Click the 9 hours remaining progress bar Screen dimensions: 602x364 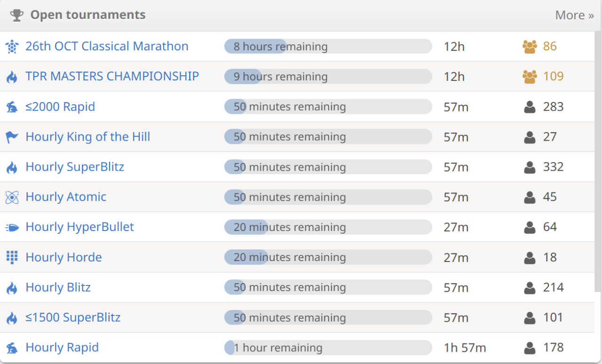(328, 76)
